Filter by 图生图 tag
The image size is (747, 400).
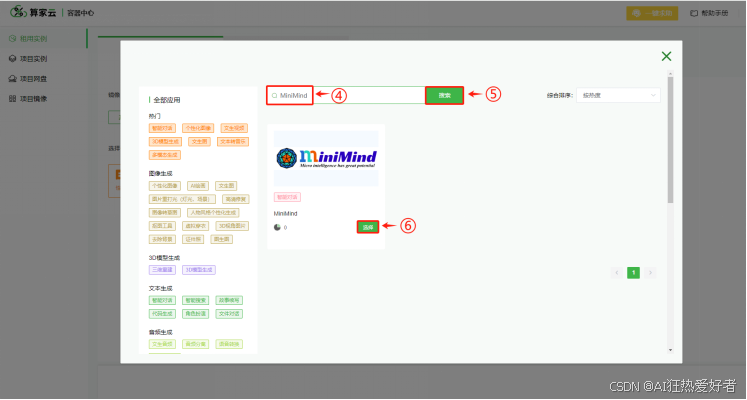(222, 239)
